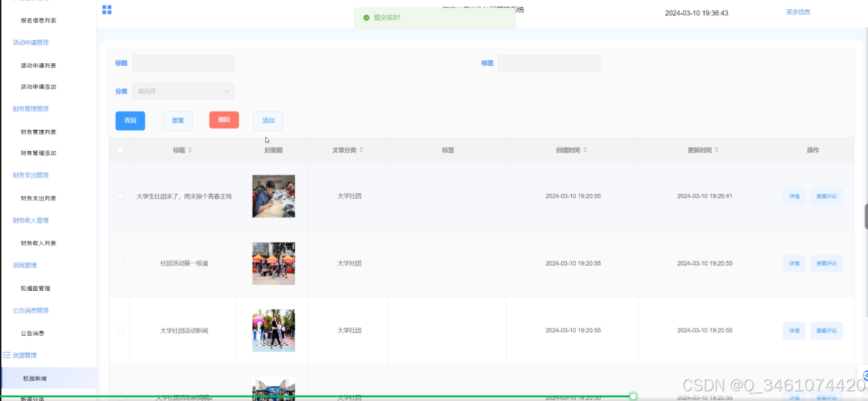Click the 资源管理 list icon
This screenshot has height=401, width=868.
coord(7,355)
